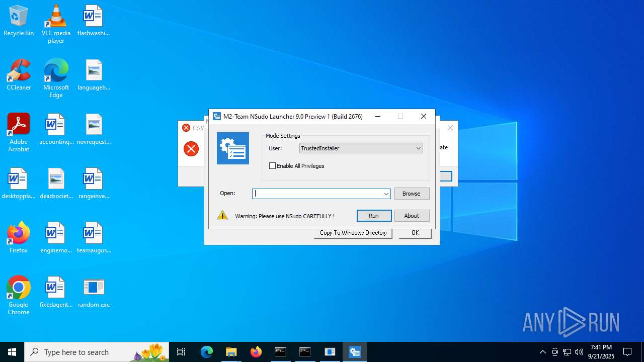The image size is (644, 362).
Task: Select the VLC media player shortcut
Action: point(56,24)
